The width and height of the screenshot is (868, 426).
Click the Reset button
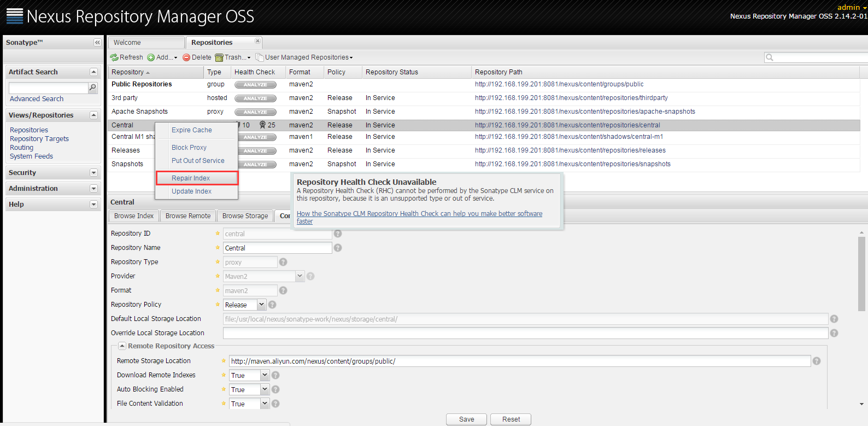(x=511, y=419)
